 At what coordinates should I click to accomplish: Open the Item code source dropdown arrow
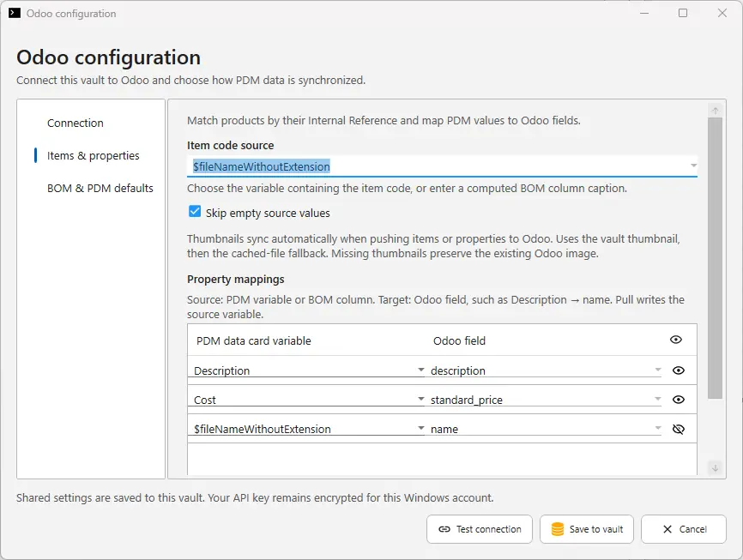[x=693, y=166]
